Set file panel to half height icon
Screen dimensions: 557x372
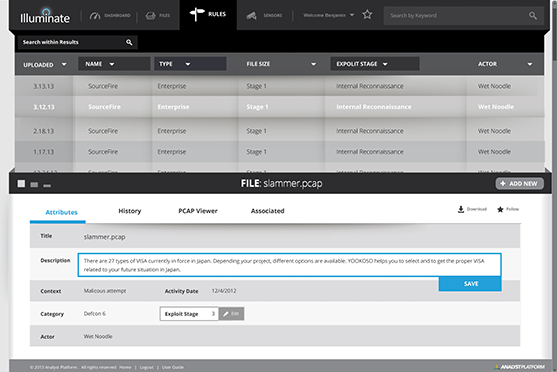(x=34, y=184)
